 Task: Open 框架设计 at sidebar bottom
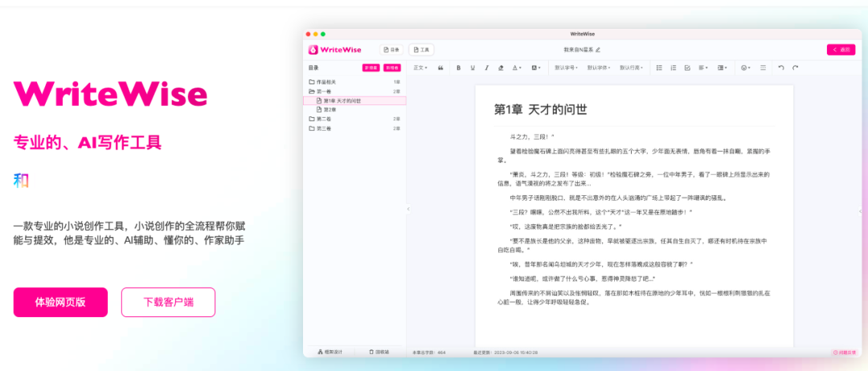point(330,353)
